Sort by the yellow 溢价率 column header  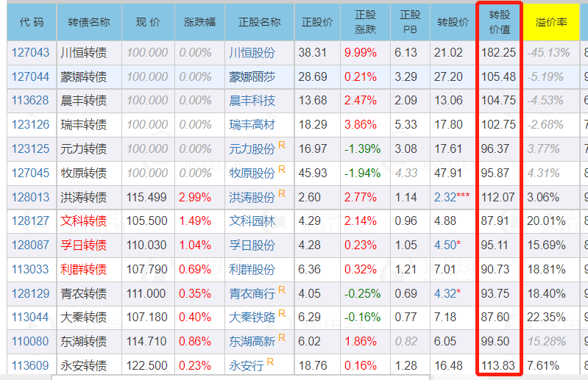(551, 23)
